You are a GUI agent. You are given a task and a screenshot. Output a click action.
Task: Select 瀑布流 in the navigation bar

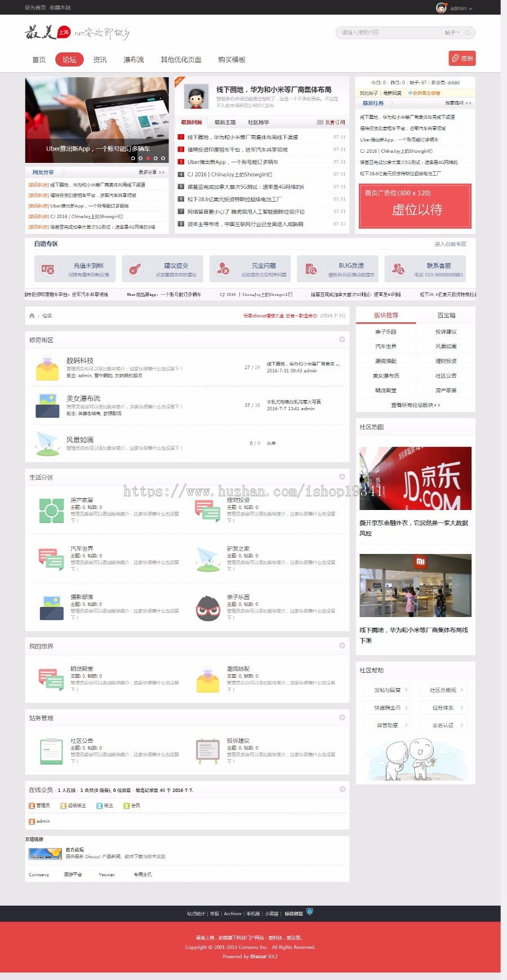tap(134, 60)
